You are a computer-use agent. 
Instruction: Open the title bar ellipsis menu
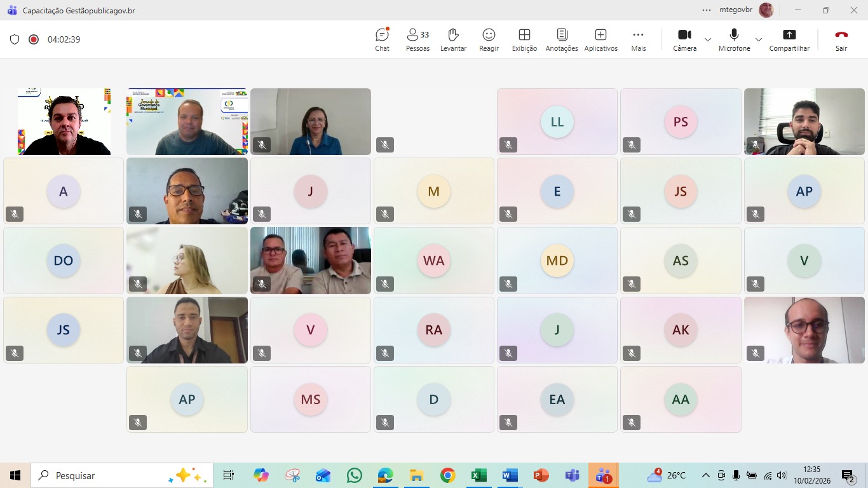[707, 10]
